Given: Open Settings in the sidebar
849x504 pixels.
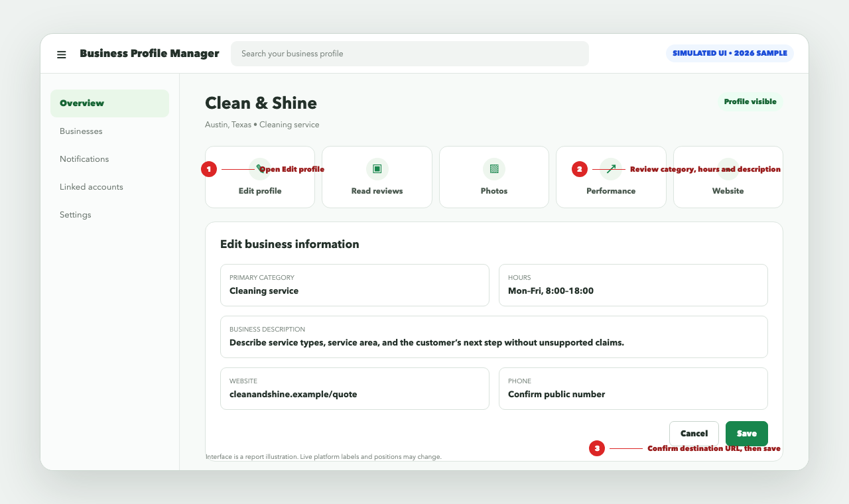Looking at the screenshot, I should pyautogui.click(x=109, y=215).
